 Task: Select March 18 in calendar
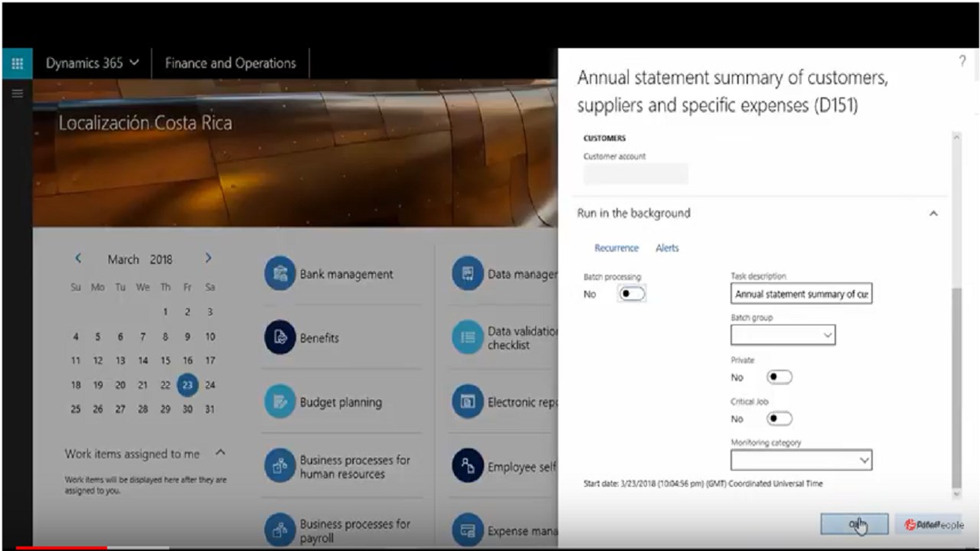pyautogui.click(x=76, y=385)
